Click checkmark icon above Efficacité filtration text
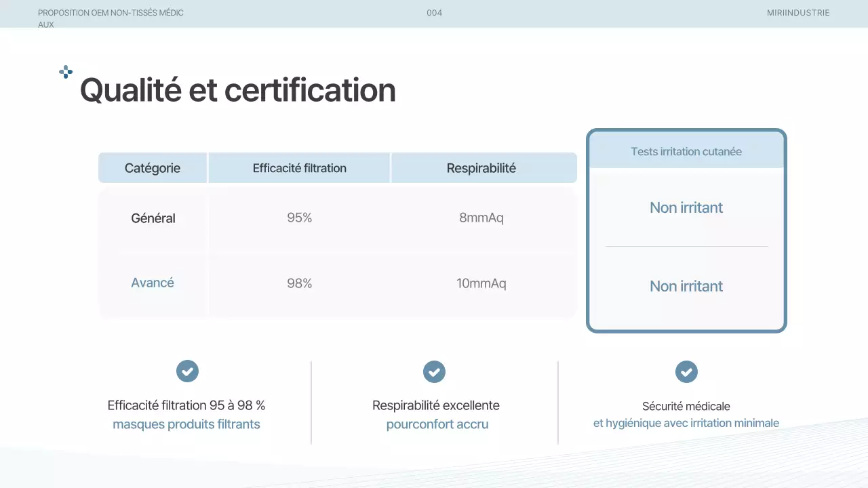 point(187,371)
